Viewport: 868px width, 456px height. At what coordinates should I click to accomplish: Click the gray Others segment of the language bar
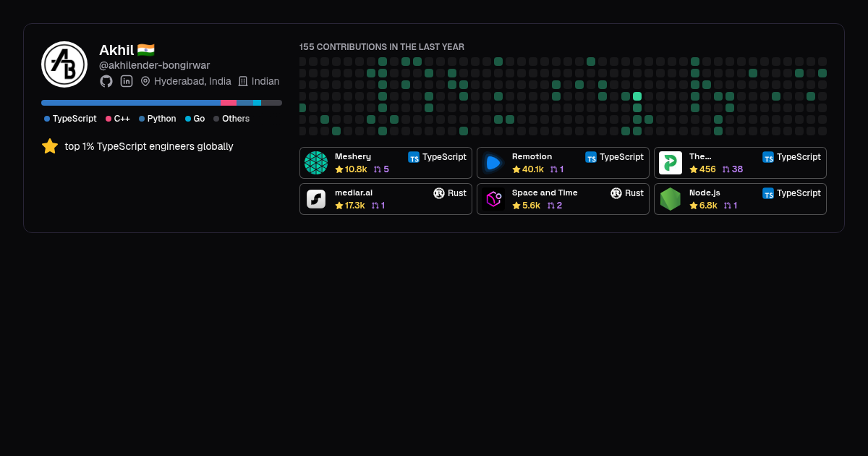pyautogui.click(x=271, y=103)
